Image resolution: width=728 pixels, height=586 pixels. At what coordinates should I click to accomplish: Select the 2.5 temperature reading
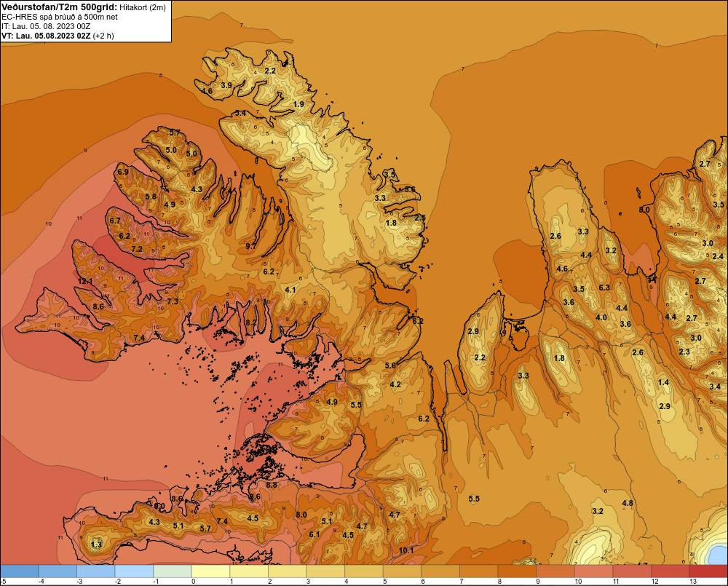(420, 218)
